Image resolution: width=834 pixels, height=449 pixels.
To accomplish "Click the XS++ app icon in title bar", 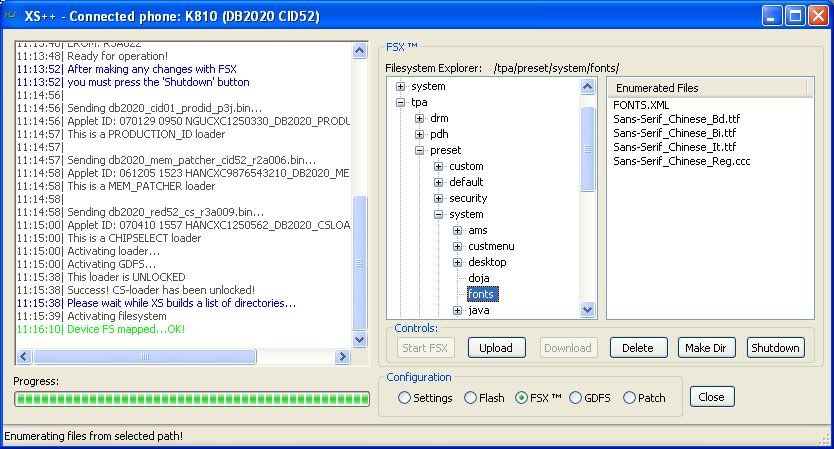I will tap(13, 15).
